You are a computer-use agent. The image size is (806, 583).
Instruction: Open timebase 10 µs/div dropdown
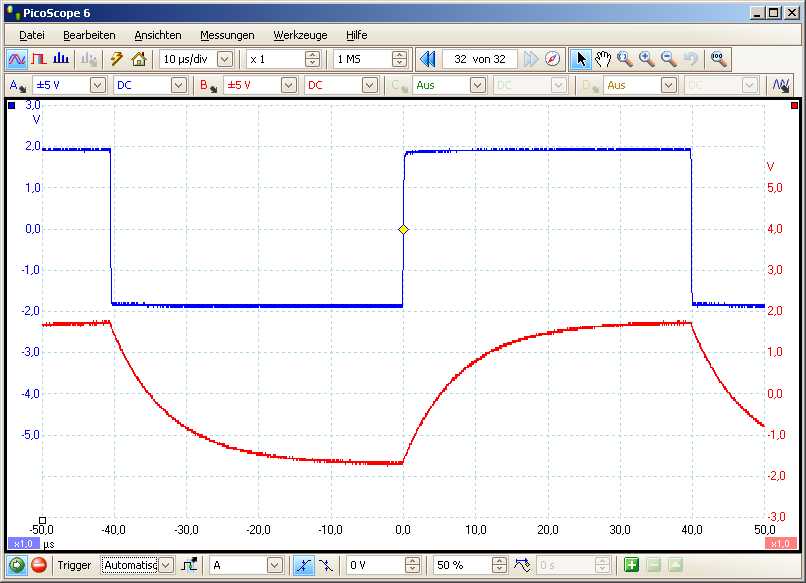[225, 59]
